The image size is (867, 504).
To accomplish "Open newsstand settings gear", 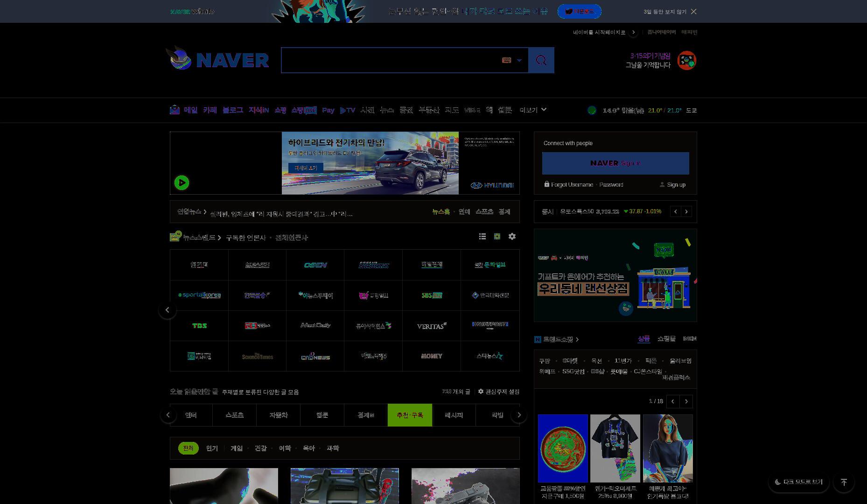I will pos(512,237).
